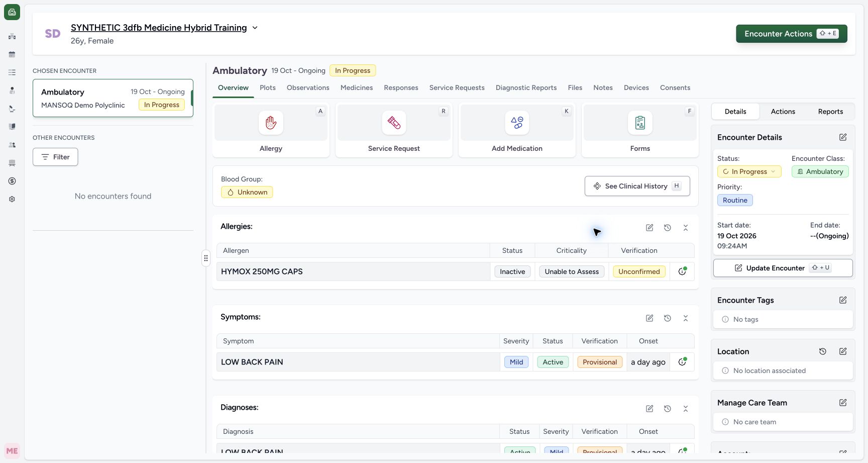Open the ME user avatar

(12, 451)
